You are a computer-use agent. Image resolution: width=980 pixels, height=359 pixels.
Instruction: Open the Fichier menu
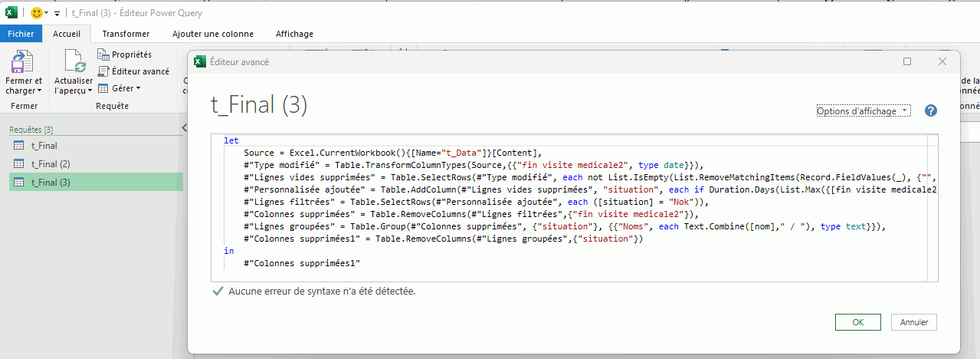pyautogui.click(x=21, y=34)
